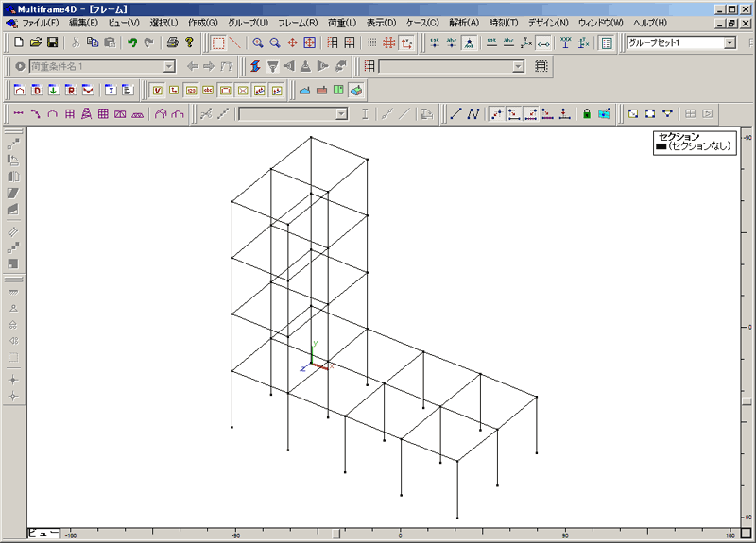
Task: Select the add member line tool
Action: point(455,113)
